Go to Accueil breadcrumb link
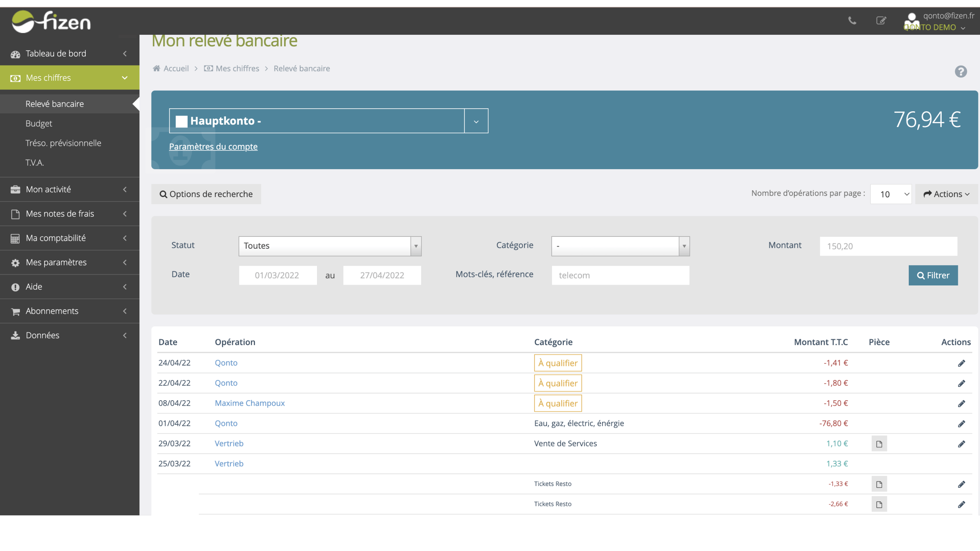 tap(176, 68)
